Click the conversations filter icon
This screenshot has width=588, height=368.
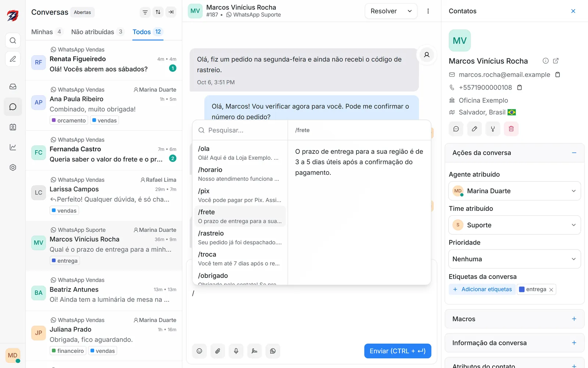coord(145,12)
